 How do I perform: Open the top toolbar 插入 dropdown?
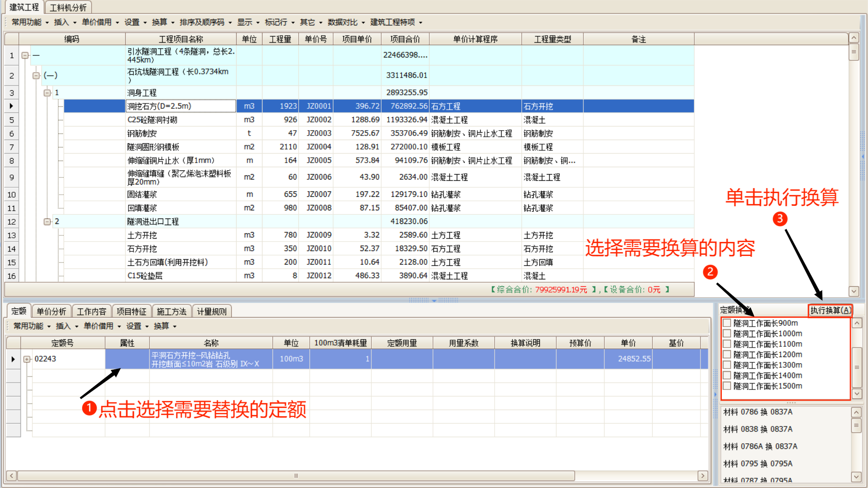coord(65,22)
